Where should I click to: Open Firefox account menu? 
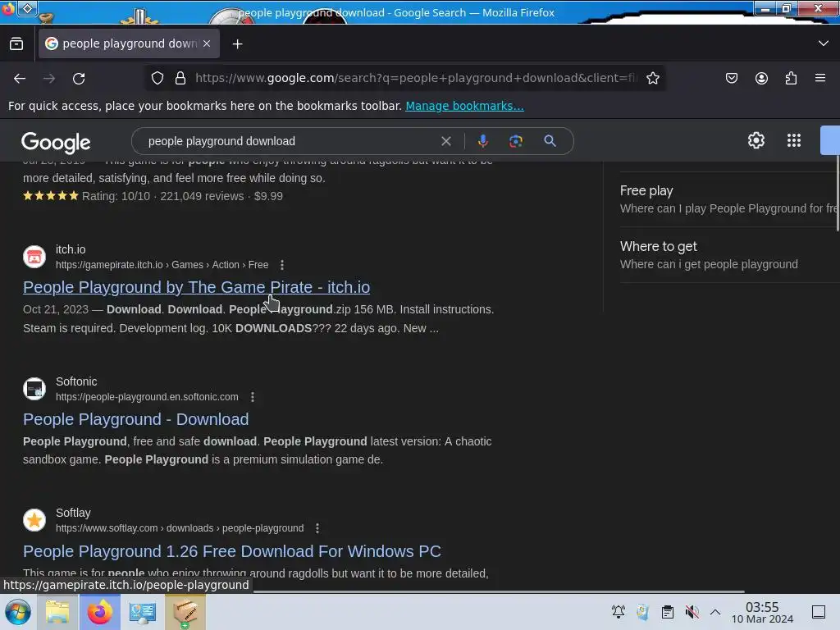[x=761, y=78]
